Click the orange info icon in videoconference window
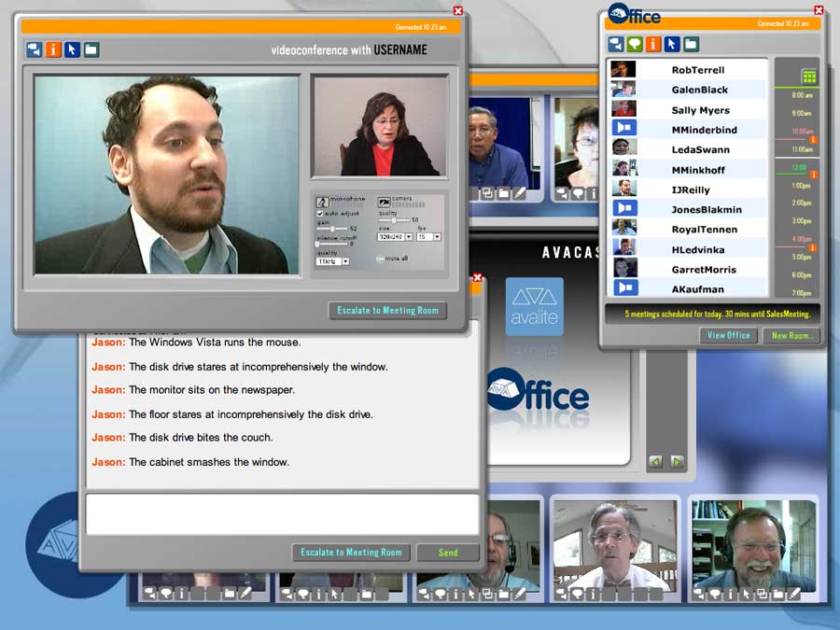The width and height of the screenshot is (840, 630). tap(53, 49)
